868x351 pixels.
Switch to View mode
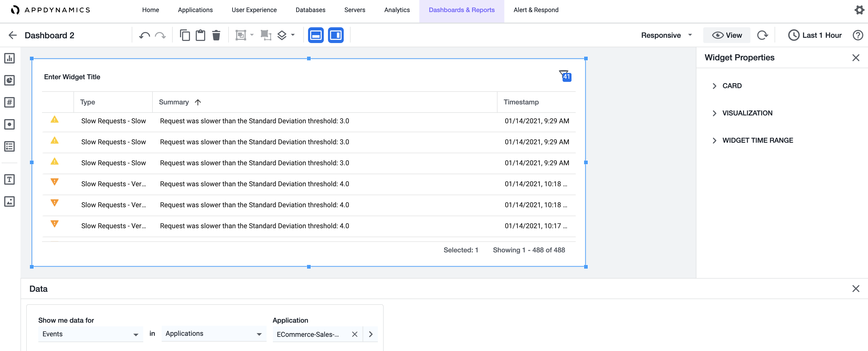coord(727,35)
